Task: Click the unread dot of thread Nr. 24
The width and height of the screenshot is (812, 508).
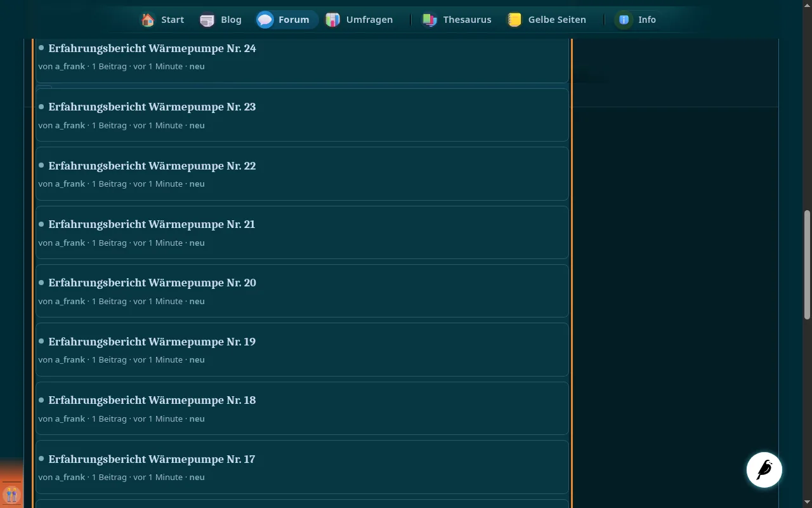Action: pos(41,48)
